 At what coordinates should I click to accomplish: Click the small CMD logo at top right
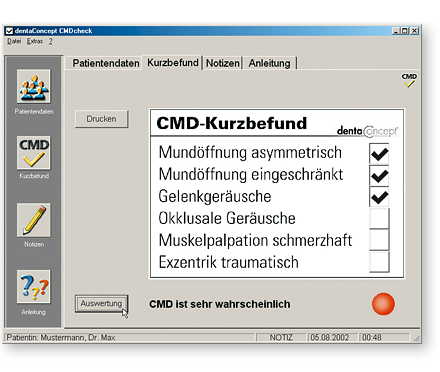[x=409, y=80]
